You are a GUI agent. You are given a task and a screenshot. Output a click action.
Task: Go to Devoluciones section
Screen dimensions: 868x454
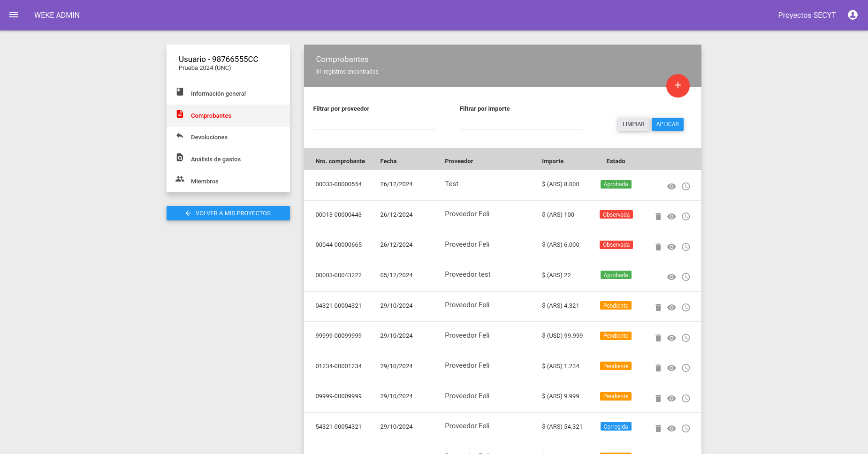pos(228,137)
